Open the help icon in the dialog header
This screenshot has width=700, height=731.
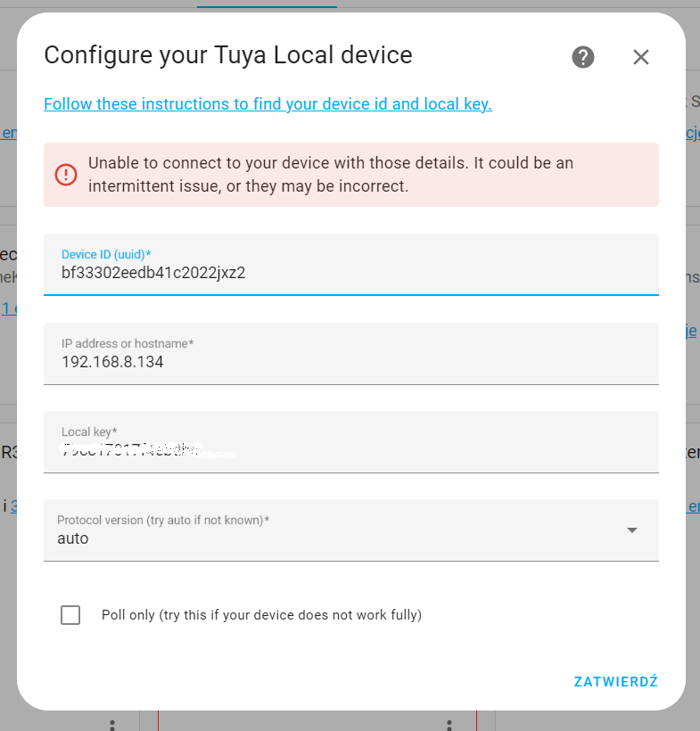(x=582, y=57)
